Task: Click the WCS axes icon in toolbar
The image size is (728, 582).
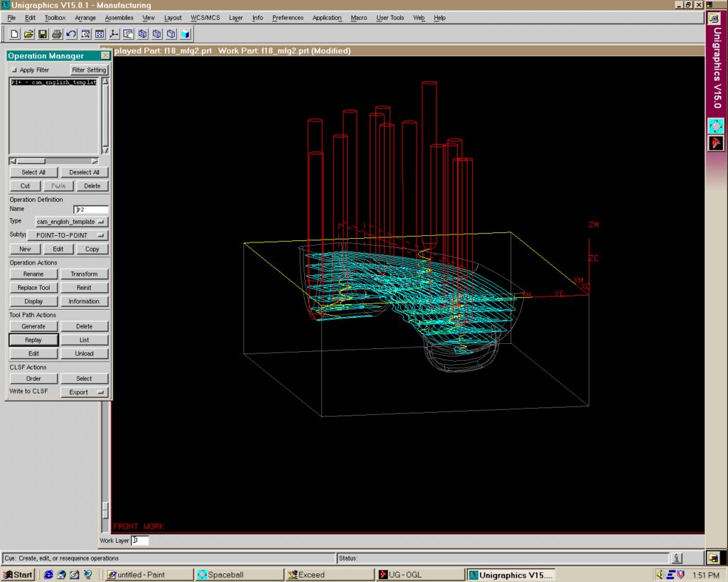Action: tap(114, 33)
